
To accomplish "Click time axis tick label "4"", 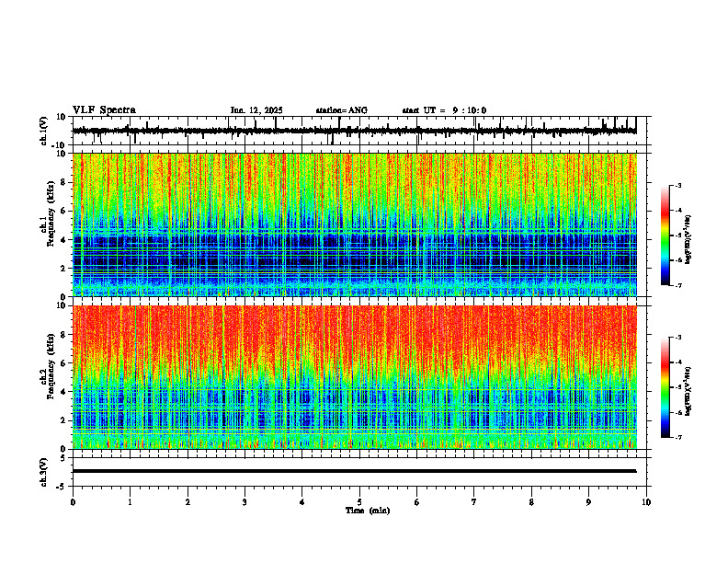I will pyautogui.click(x=302, y=502).
